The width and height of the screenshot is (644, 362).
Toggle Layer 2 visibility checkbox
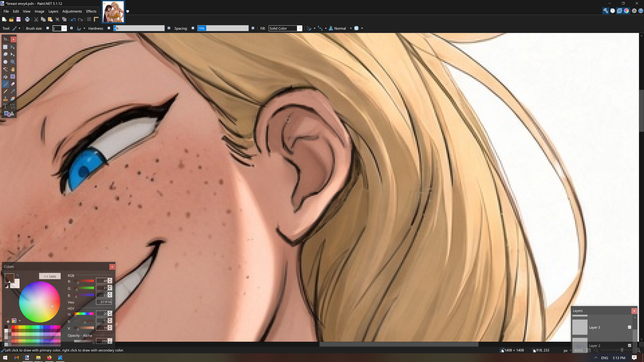pyautogui.click(x=630, y=346)
